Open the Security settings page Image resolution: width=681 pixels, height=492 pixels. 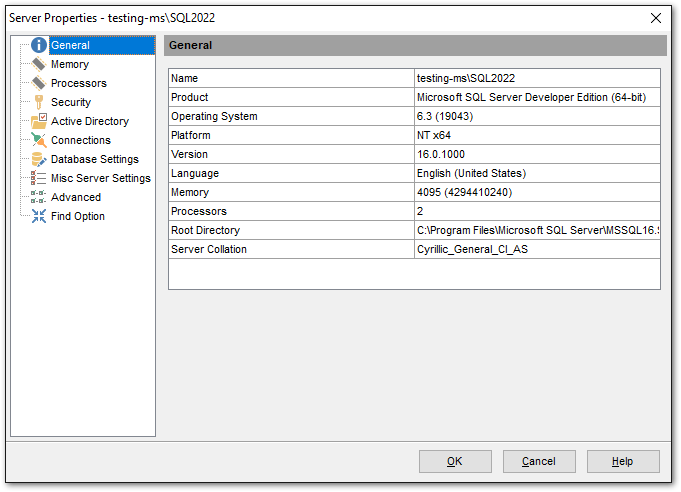71,102
